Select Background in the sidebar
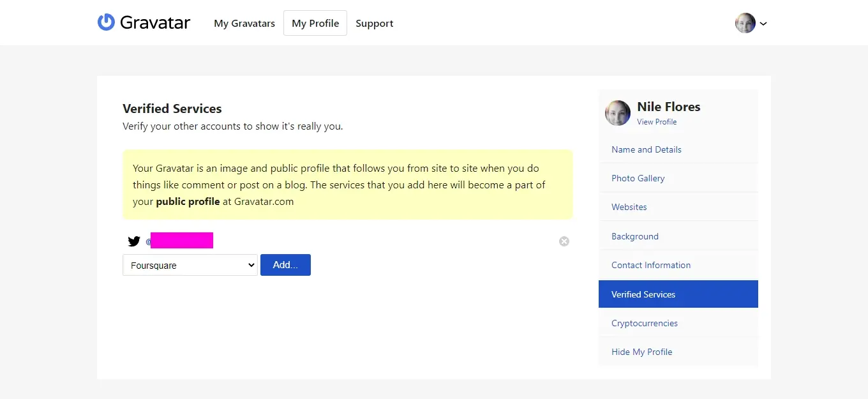Image resolution: width=868 pixels, height=399 pixels. [634, 236]
